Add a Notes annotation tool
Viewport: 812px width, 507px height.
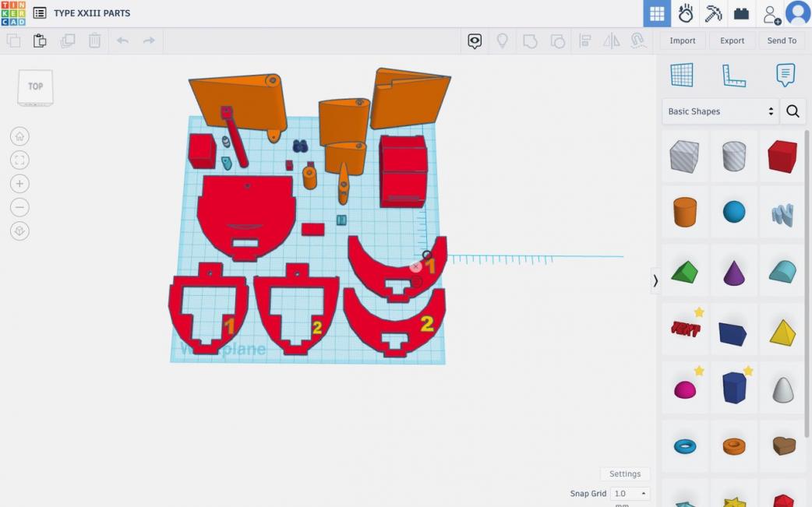point(785,75)
